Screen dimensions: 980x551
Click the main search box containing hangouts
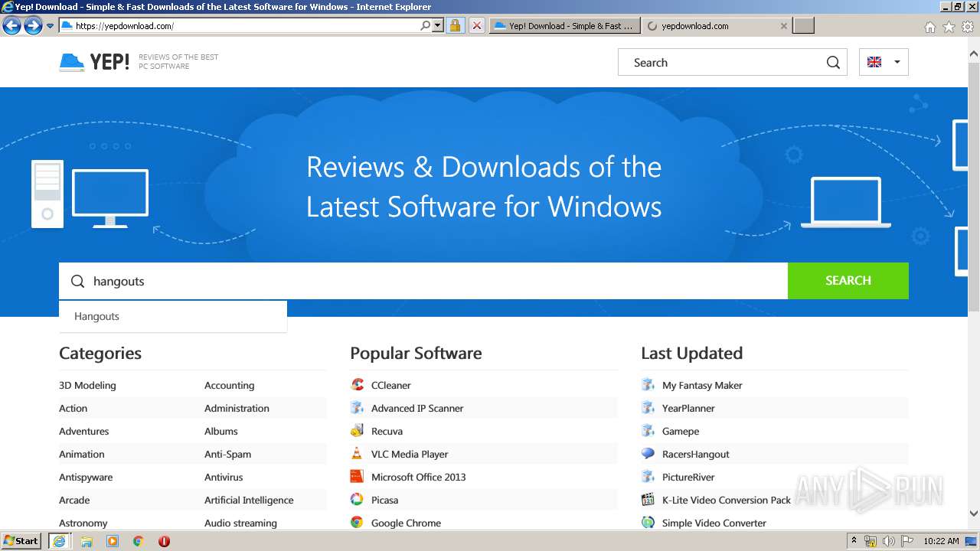423,281
